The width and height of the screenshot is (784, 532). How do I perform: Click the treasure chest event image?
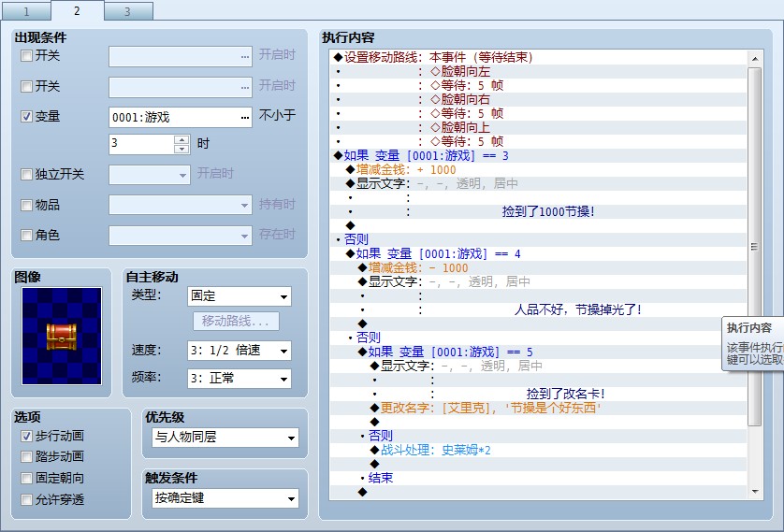click(62, 337)
